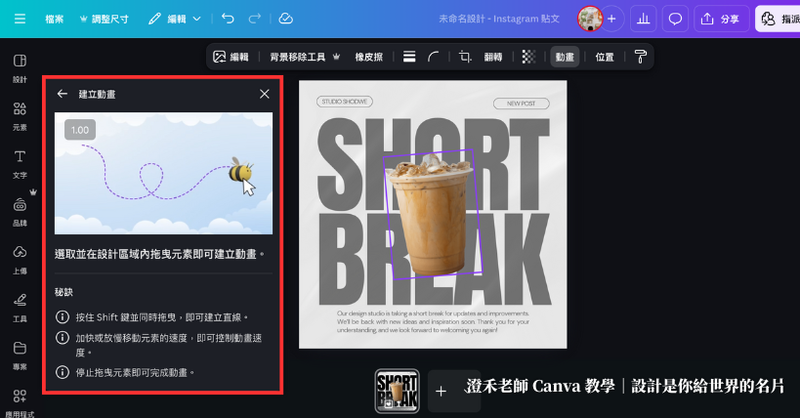Viewport: 800px width, 418px height.
Task: Add a new page with plus
Action: coord(441,391)
